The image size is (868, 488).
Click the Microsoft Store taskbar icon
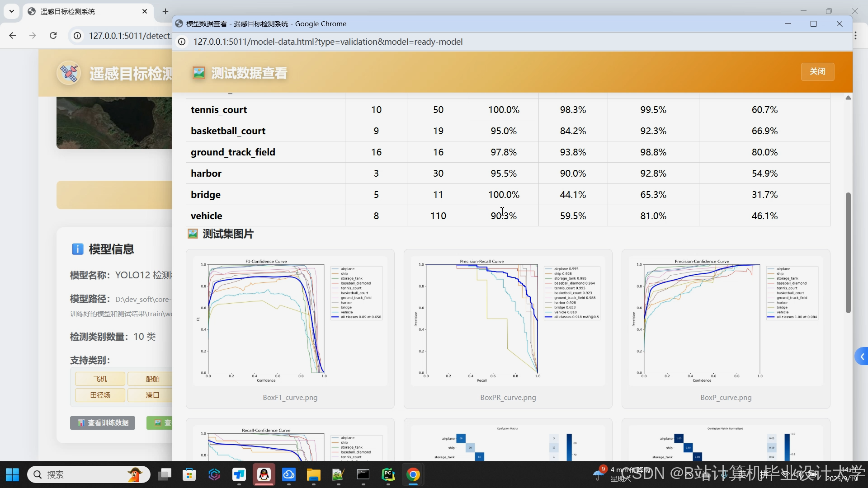(x=189, y=474)
